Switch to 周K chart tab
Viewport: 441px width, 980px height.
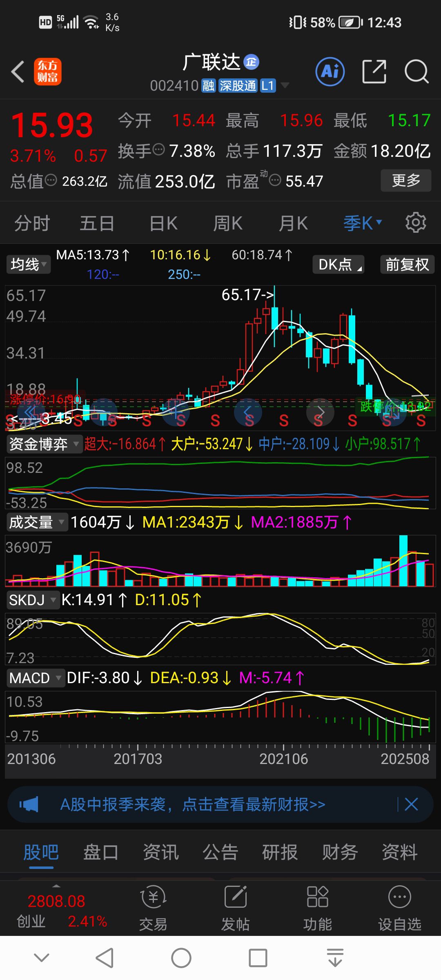tap(228, 223)
